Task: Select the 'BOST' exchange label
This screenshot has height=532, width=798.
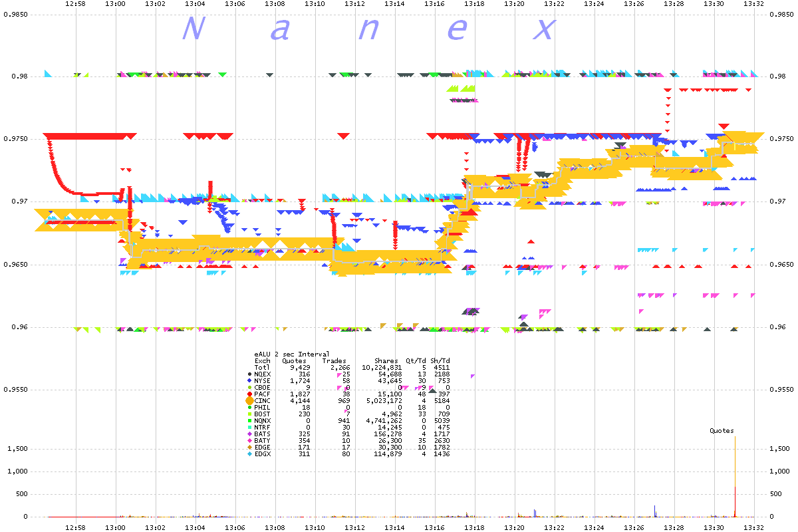Action: tap(263, 414)
